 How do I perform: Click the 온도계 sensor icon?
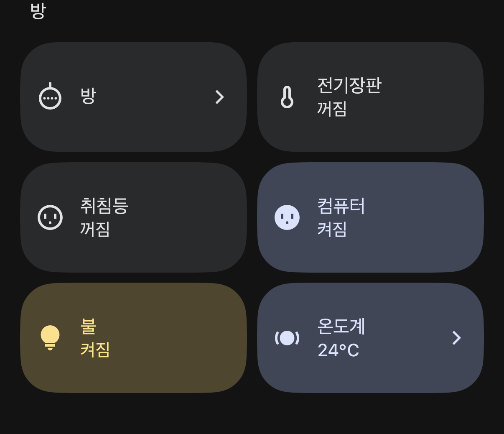point(287,338)
